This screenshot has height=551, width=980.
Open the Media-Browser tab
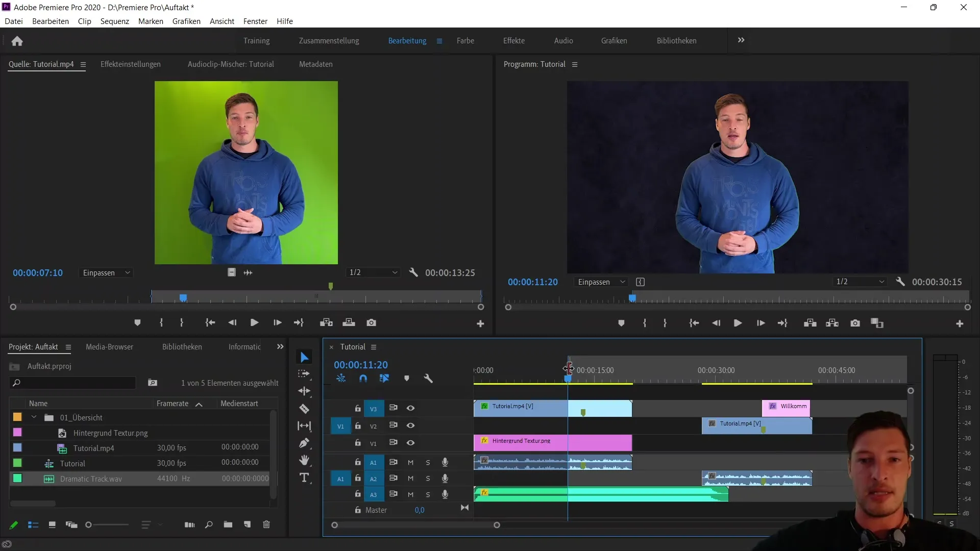[x=109, y=346]
